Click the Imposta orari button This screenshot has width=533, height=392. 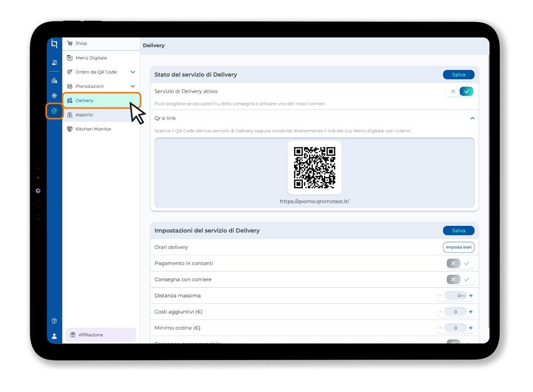click(x=459, y=247)
